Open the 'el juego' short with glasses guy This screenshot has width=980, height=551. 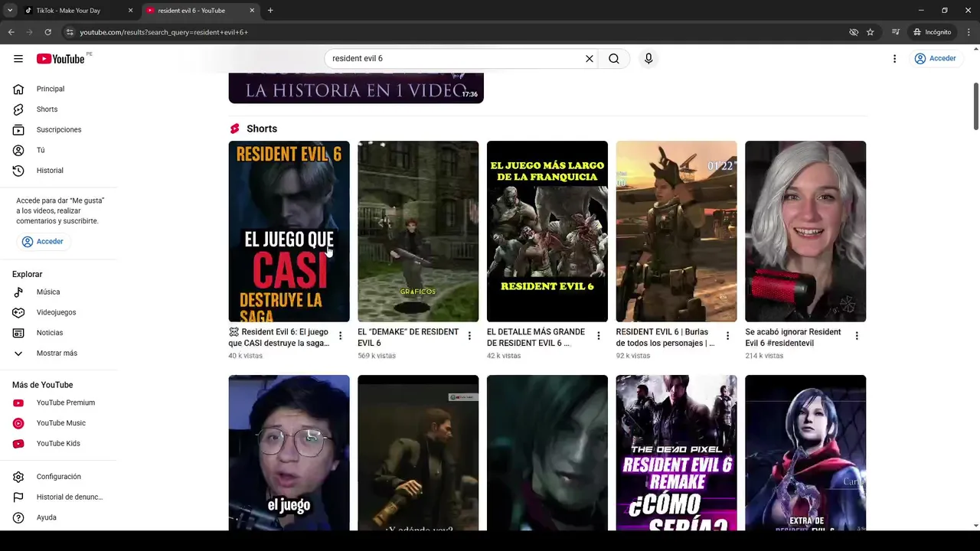289,452
